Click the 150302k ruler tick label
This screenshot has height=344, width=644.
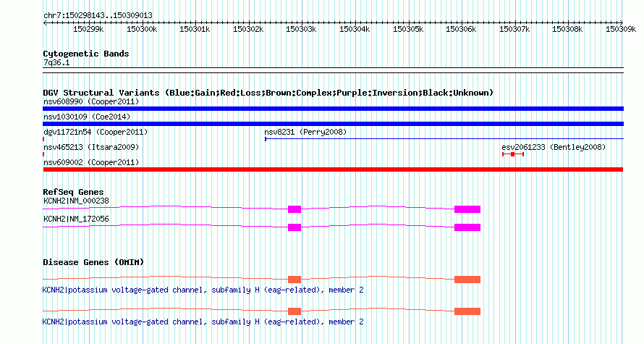[248, 29]
